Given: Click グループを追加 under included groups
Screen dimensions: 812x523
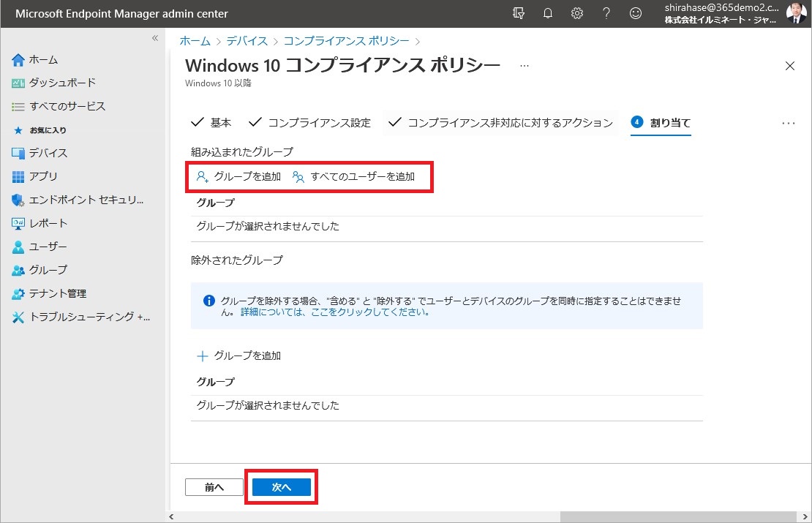Looking at the screenshot, I should [247, 176].
